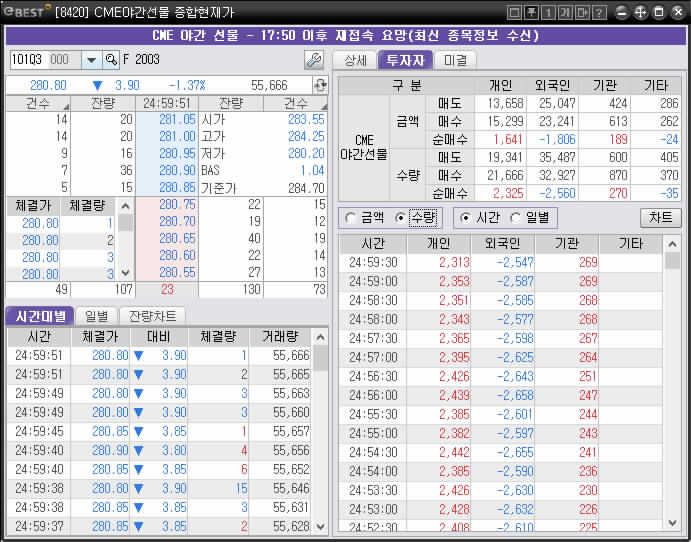Click up arrow of the time-series table scrollbar

pyautogui.click(x=320, y=338)
